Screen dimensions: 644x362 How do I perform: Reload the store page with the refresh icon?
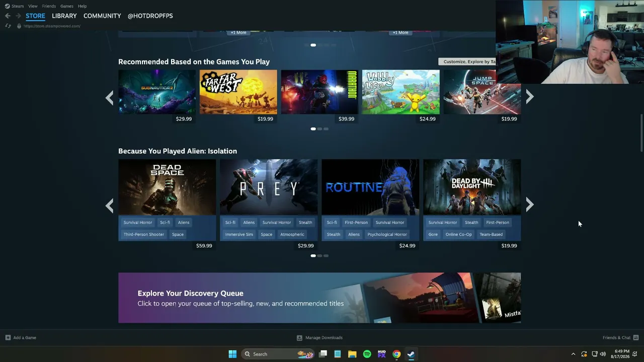pyautogui.click(x=8, y=26)
